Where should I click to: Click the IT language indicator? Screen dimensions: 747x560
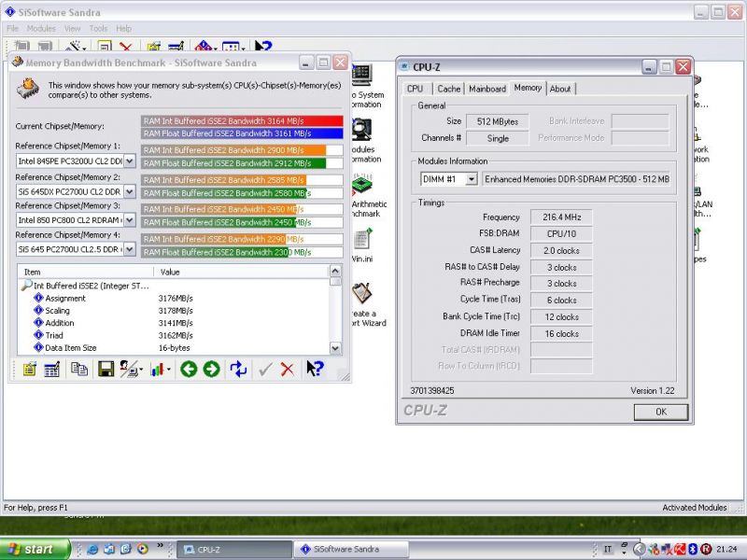(x=608, y=549)
